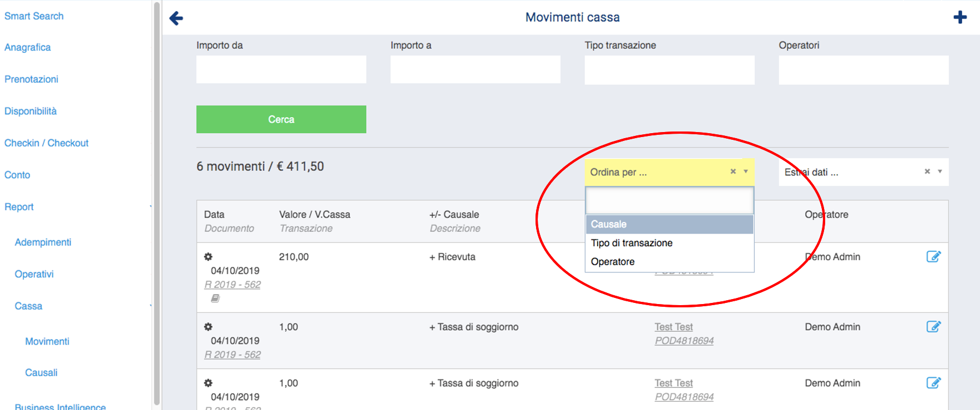Open the Estrai dati dropdown
The height and width of the screenshot is (410, 980).
click(x=940, y=171)
